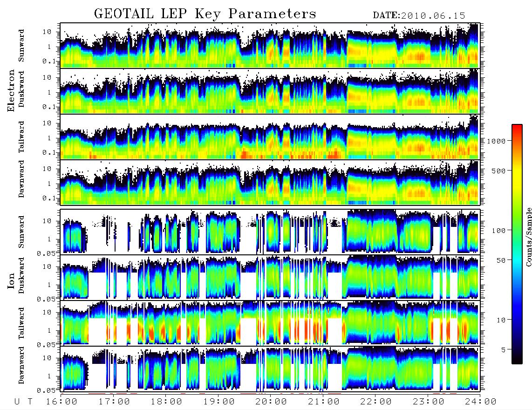Viewport: 532px width, 410px height.
Task: Click the U T time axis label
Action: (x=23, y=402)
